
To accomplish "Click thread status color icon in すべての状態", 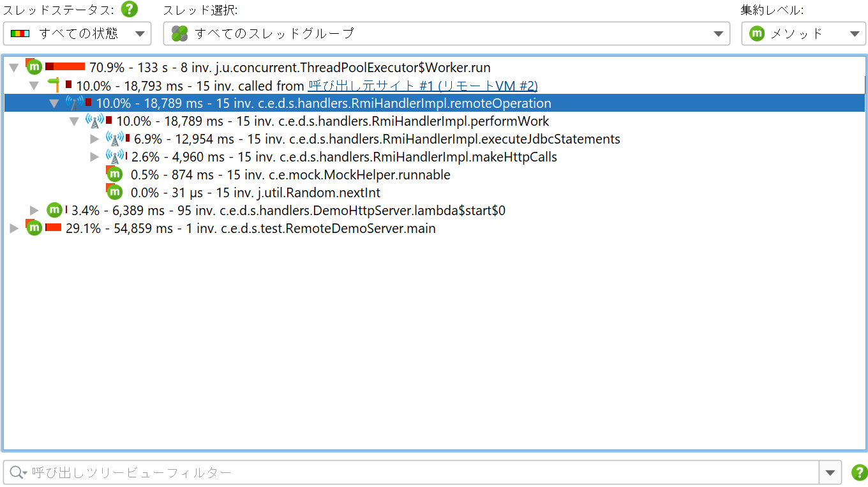I will coord(20,34).
